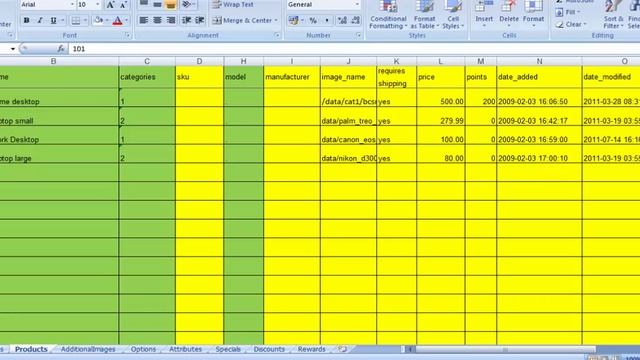Align text left
Screen dimensions: 640x360
click(x=144, y=20)
